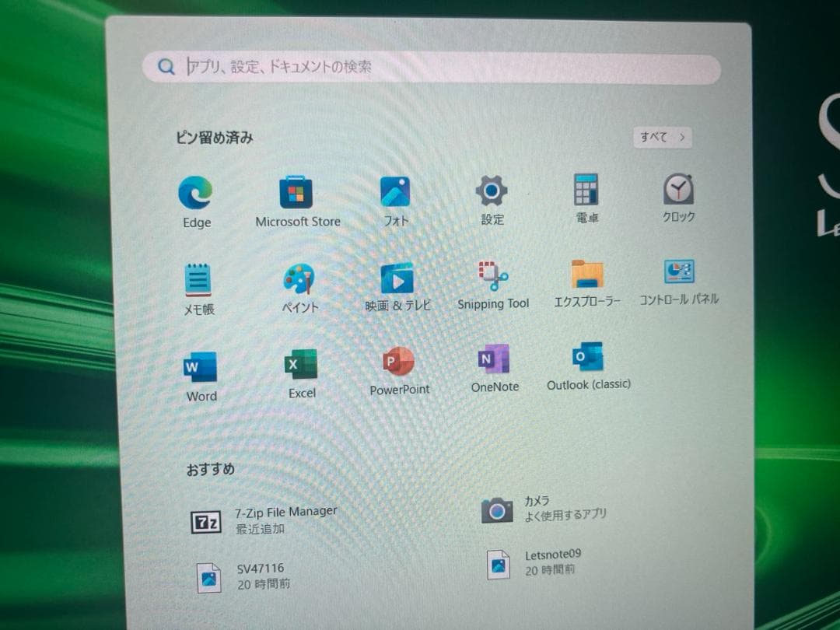
Task: Launch the Microsoft Store app
Action: click(x=297, y=192)
